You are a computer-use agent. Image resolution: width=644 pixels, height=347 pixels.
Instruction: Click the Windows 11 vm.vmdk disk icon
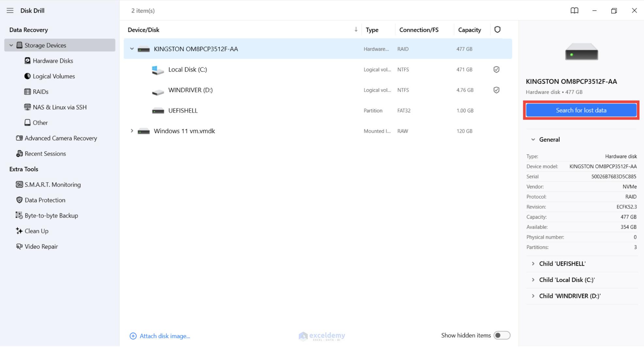click(144, 131)
